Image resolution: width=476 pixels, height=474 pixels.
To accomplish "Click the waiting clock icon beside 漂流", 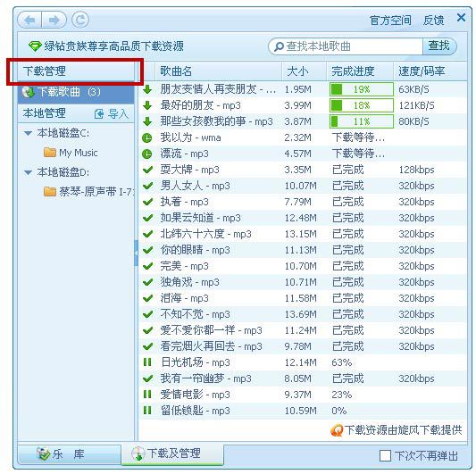I will pyautogui.click(x=147, y=154).
